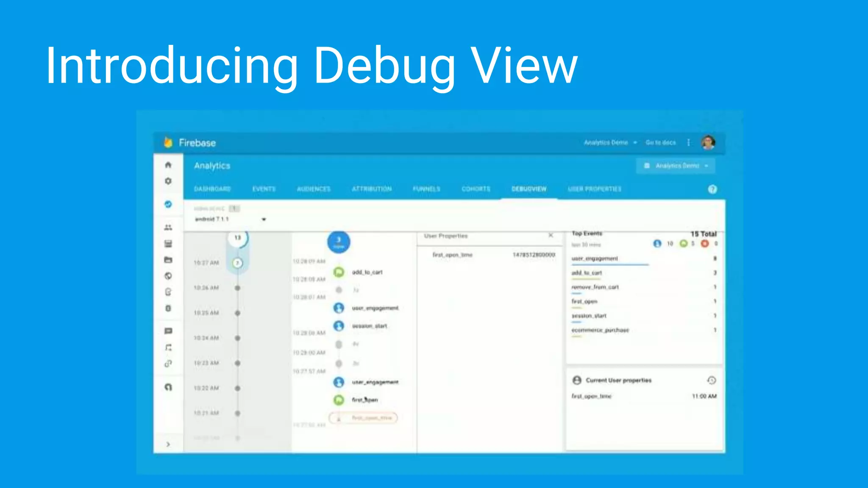Select the first_open event green icon

(339, 400)
